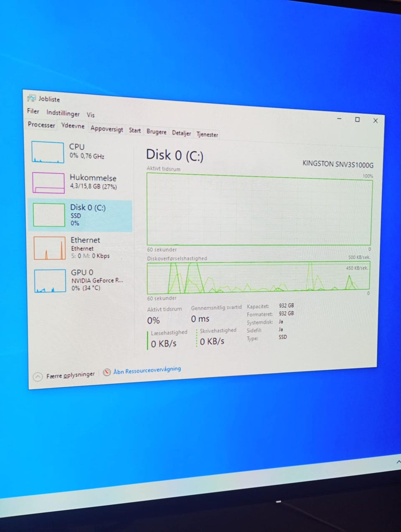
Task: Click the 0 KB/s Skrivehastighed value
Action: [x=212, y=341]
